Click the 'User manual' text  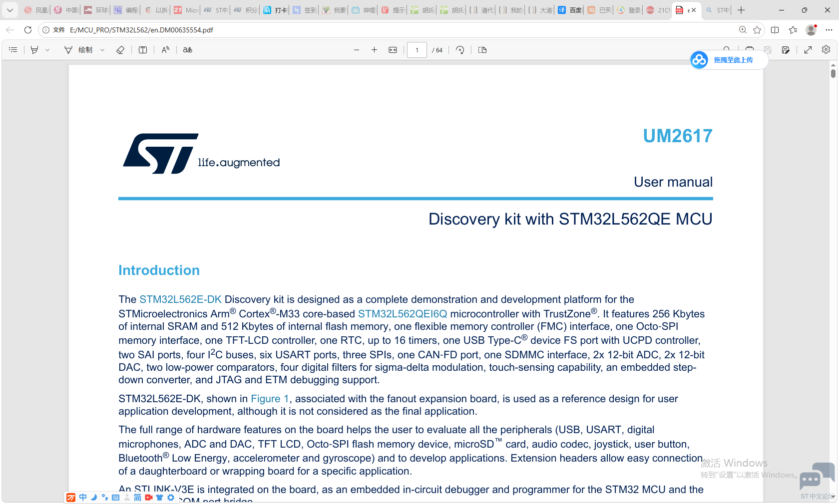(x=673, y=182)
